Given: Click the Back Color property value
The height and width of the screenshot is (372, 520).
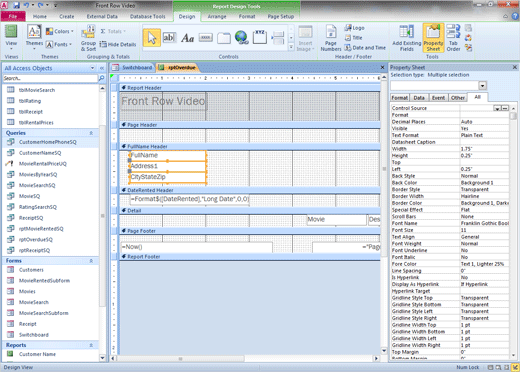Looking at the screenshot, I should (484, 183).
